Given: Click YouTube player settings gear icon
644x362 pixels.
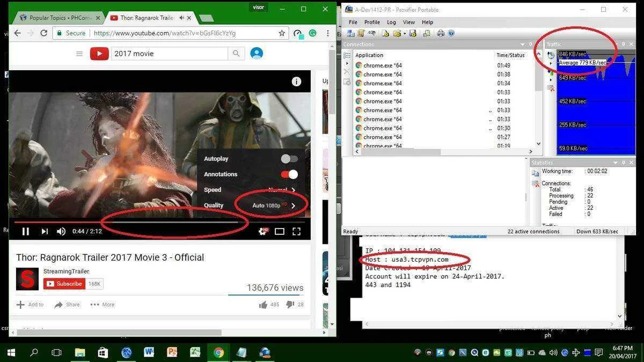Looking at the screenshot, I should coord(263,231).
